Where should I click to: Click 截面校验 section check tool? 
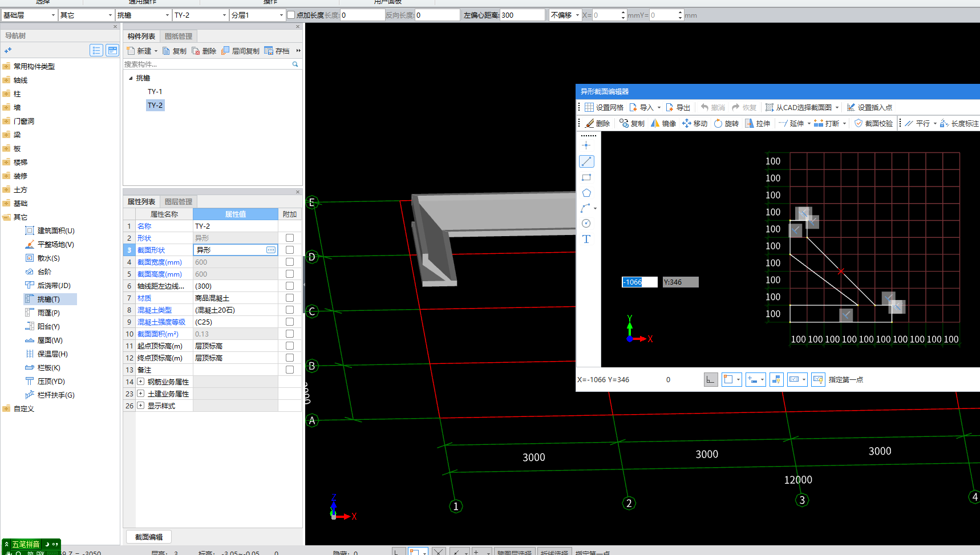coord(873,123)
